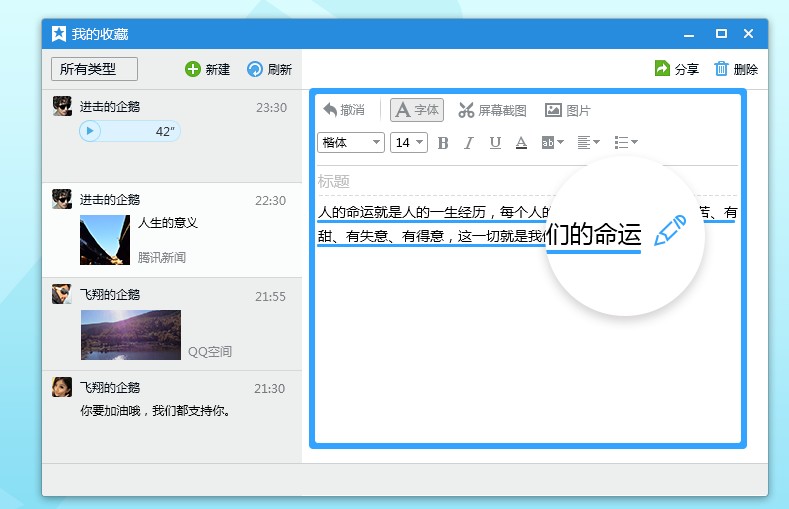Insert a picture with 图片
The width and height of the screenshot is (789, 509).
point(568,110)
